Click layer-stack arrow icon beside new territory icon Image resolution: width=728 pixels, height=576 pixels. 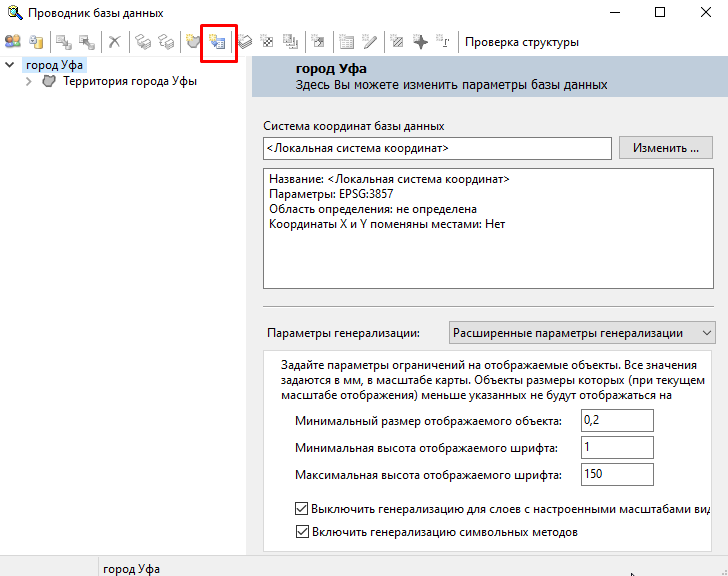(x=166, y=42)
